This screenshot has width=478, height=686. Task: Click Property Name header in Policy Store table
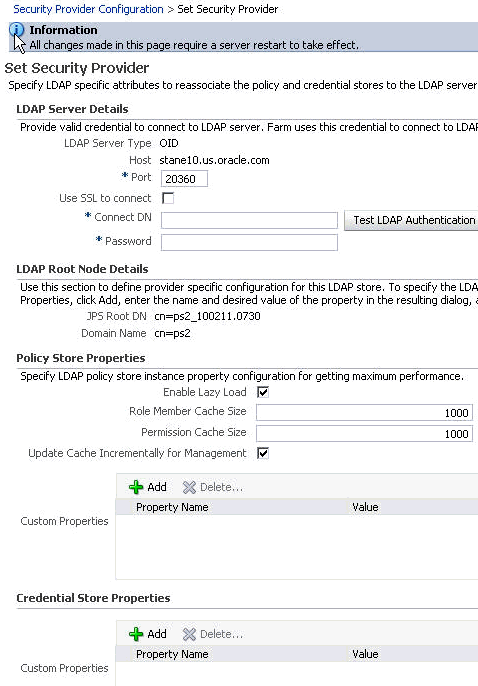pos(172,507)
